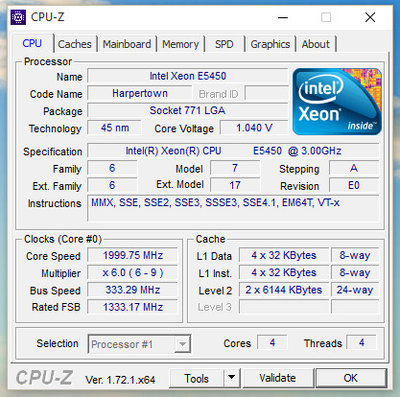The image size is (400, 397).
Task: Open the About tab
Action: [x=315, y=44]
